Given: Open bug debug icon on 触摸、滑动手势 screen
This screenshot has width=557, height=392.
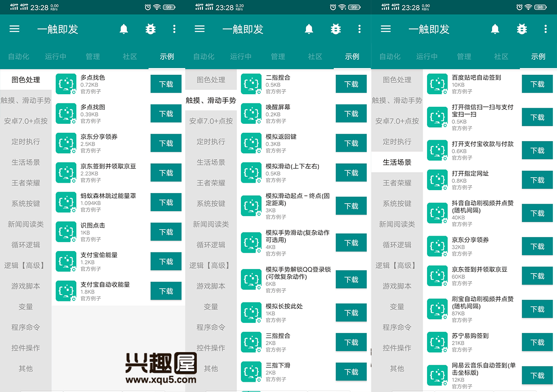Looking at the screenshot, I should coord(336,29).
